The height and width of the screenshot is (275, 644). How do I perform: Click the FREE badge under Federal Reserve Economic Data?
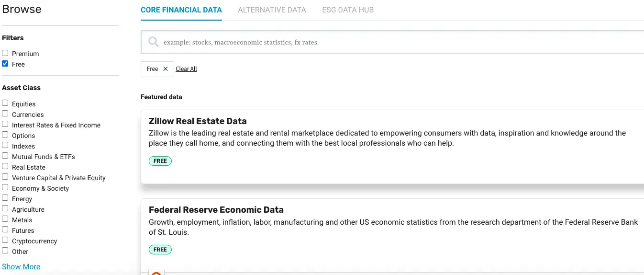tap(160, 250)
